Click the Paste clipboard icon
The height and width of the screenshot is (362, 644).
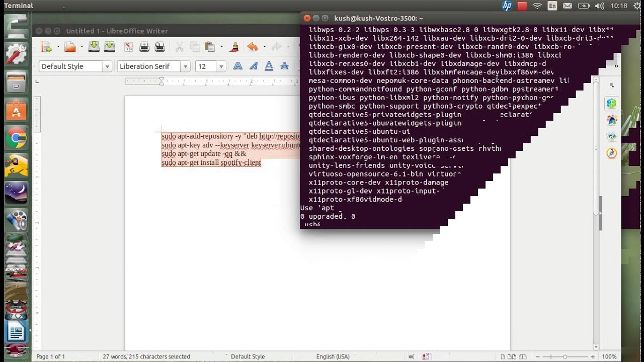(x=210, y=47)
